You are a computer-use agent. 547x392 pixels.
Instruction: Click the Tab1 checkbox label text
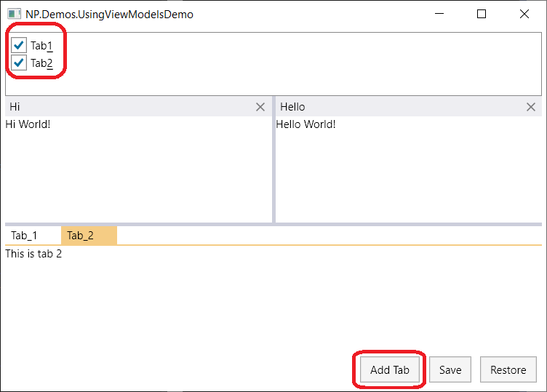click(41, 46)
